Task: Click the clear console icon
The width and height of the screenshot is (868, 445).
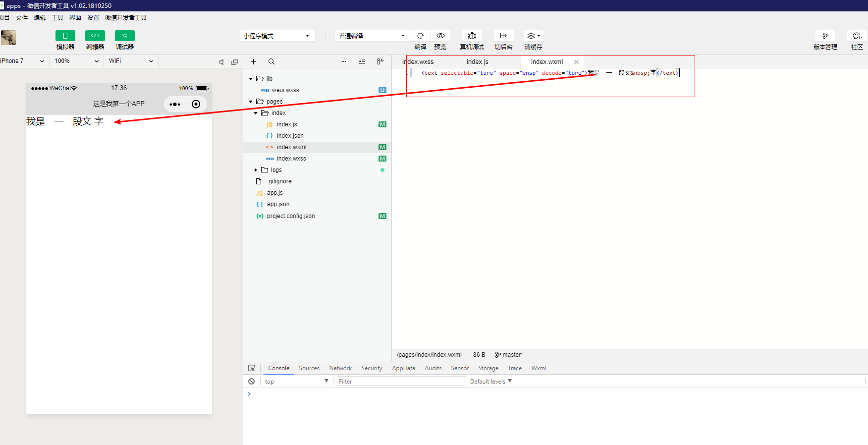Action: 252,381
